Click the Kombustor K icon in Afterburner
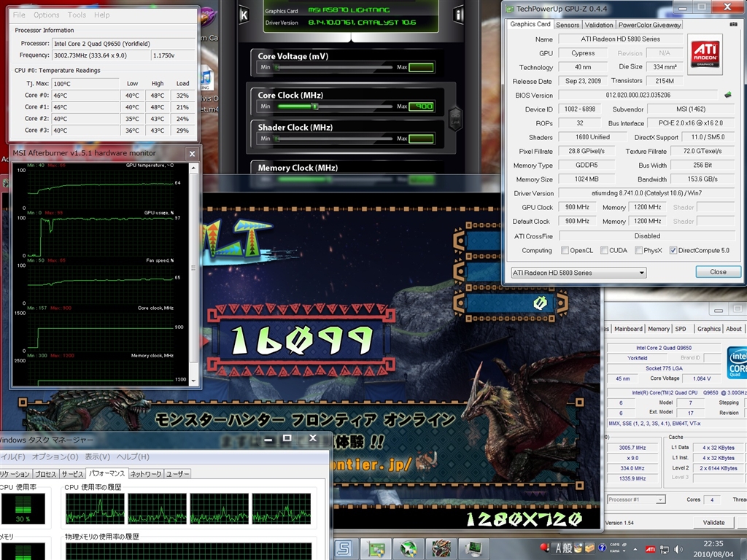Screen dimensions: 747x560 [x=244, y=15]
